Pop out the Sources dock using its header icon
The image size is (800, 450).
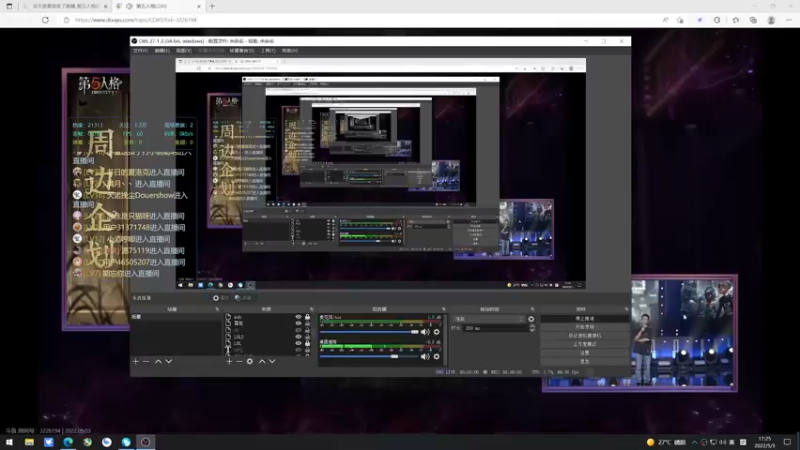311,309
